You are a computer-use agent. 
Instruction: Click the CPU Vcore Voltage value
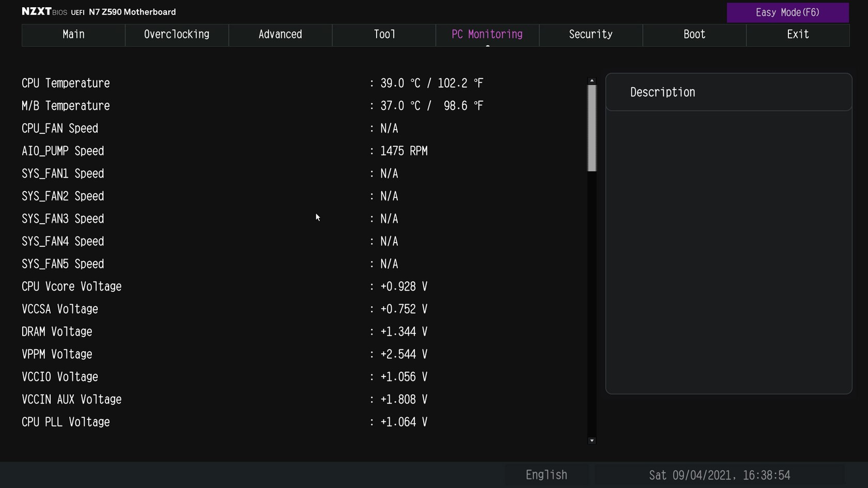pyautogui.click(x=404, y=287)
